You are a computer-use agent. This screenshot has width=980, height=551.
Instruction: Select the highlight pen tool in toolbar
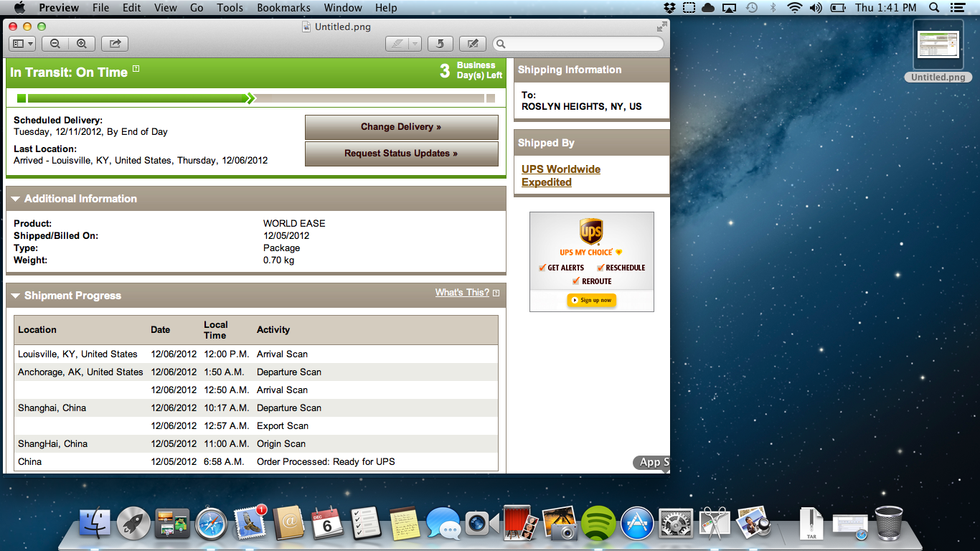tap(396, 44)
